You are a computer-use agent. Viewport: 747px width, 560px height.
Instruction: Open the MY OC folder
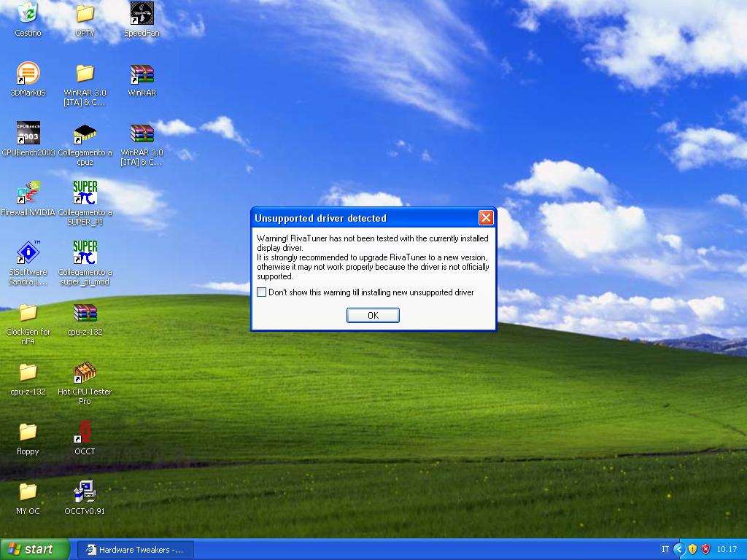[28, 491]
